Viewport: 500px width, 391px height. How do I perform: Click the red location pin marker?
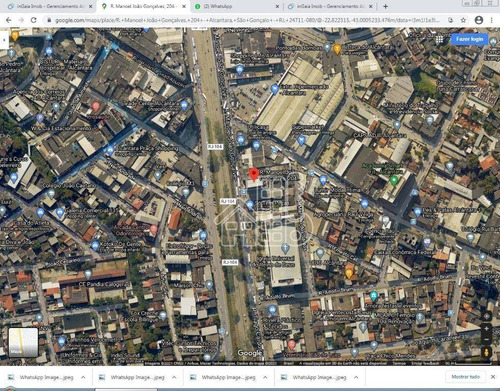pos(254,175)
